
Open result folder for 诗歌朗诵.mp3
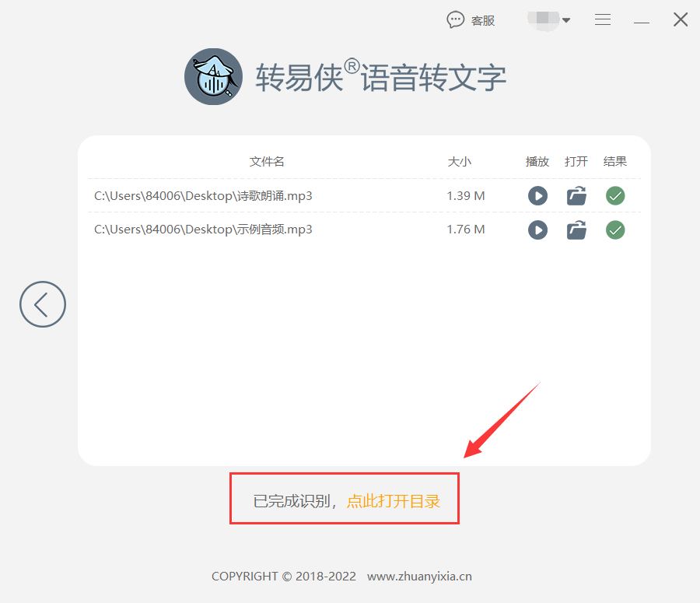point(576,195)
